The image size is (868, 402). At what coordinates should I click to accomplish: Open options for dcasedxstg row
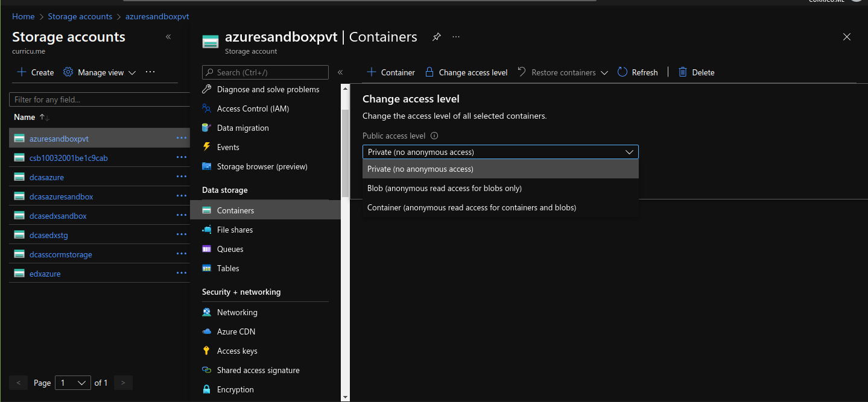[182, 234]
